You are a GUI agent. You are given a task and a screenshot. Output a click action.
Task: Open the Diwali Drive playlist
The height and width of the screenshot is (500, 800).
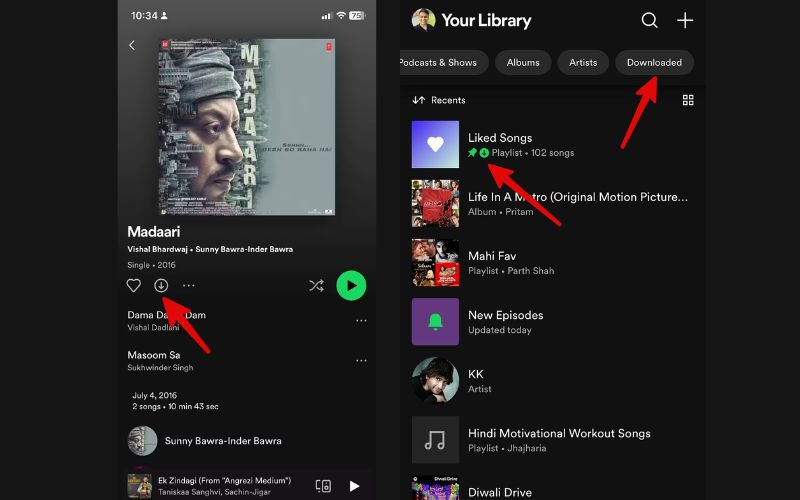click(553, 487)
